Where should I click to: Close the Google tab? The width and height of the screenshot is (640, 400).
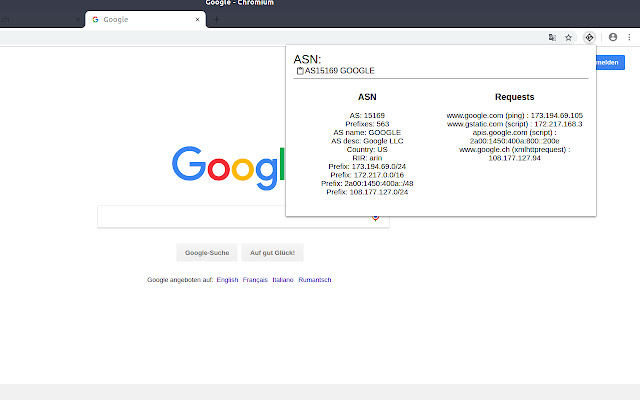[198, 20]
